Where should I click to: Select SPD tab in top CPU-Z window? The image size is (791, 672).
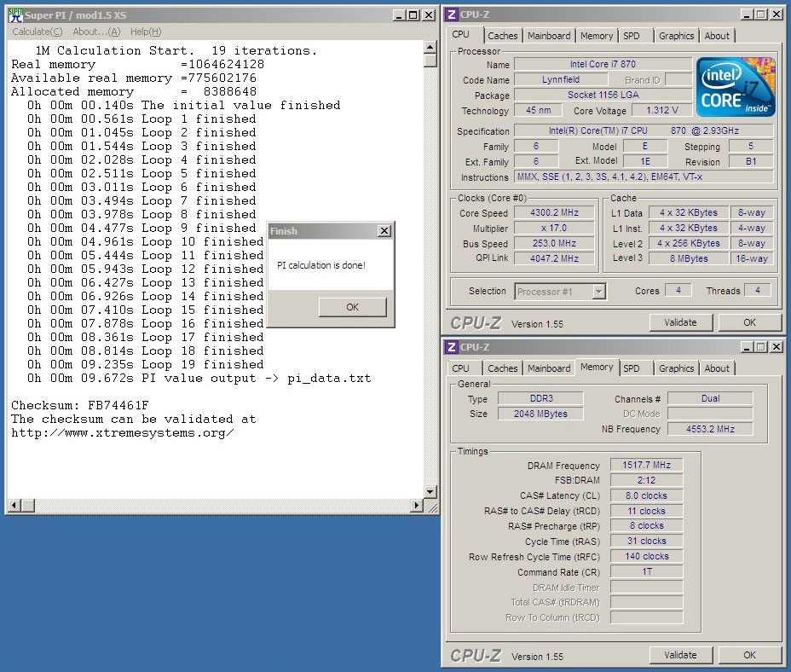pyautogui.click(x=631, y=36)
